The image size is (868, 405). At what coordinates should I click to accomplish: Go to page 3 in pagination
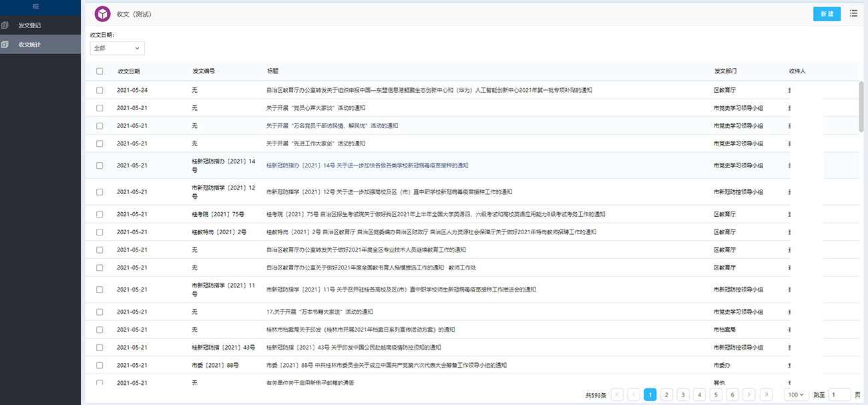pyautogui.click(x=683, y=394)
